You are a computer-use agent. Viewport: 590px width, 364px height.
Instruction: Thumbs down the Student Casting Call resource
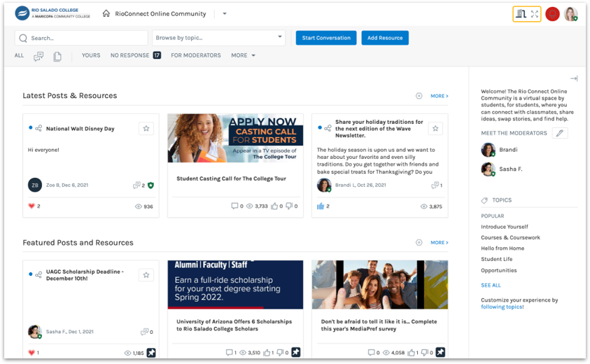(289, 206)
